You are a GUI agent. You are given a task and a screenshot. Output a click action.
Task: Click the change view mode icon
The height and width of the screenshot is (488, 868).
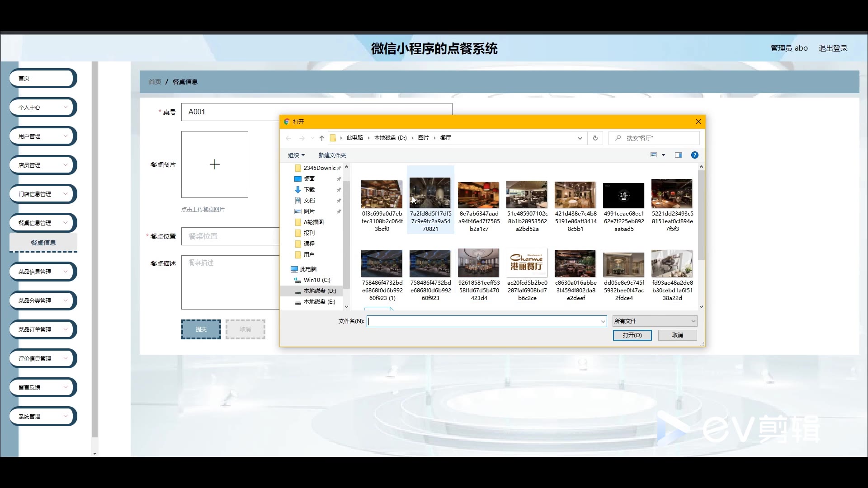(654, 155)
